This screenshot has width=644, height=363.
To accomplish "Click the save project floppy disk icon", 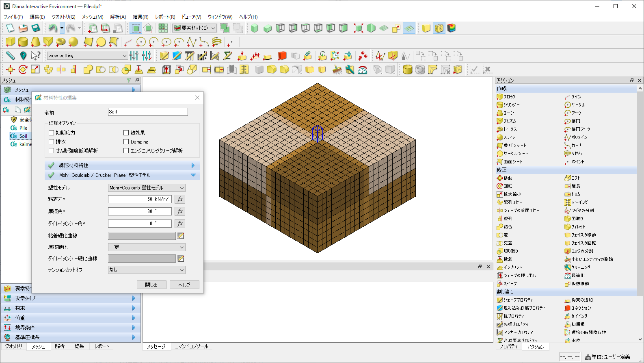I will (x=36, y=28).
